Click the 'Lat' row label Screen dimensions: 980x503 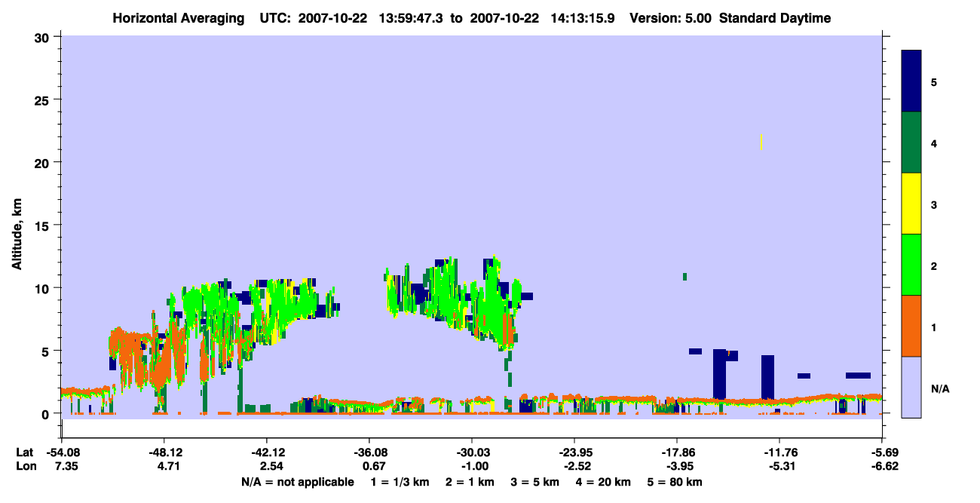25,452
